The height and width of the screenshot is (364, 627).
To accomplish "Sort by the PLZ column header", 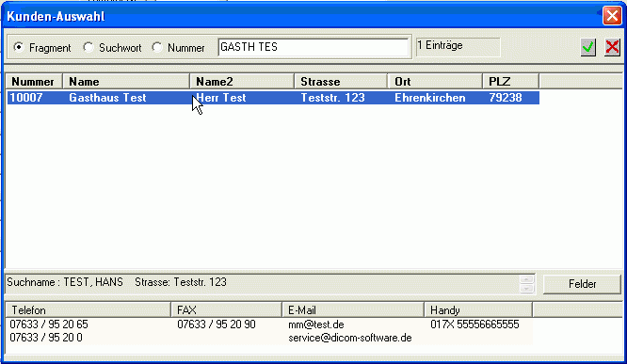I will [x=510, y=82].
